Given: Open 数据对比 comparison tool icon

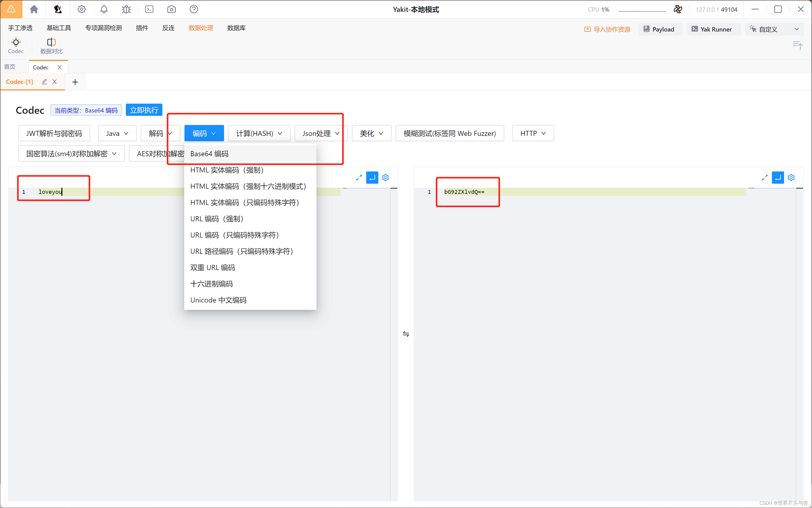Looking at the screenshot, I should [x=51, y=46].
